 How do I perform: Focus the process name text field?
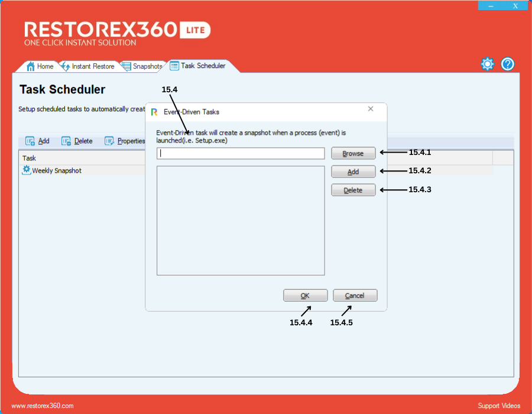point(241,154)
